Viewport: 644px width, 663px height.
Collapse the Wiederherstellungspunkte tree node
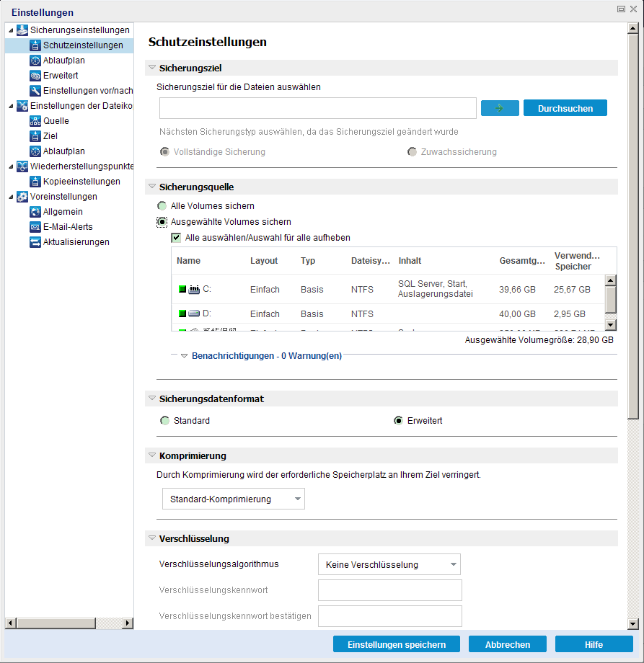tap(11, 166)
